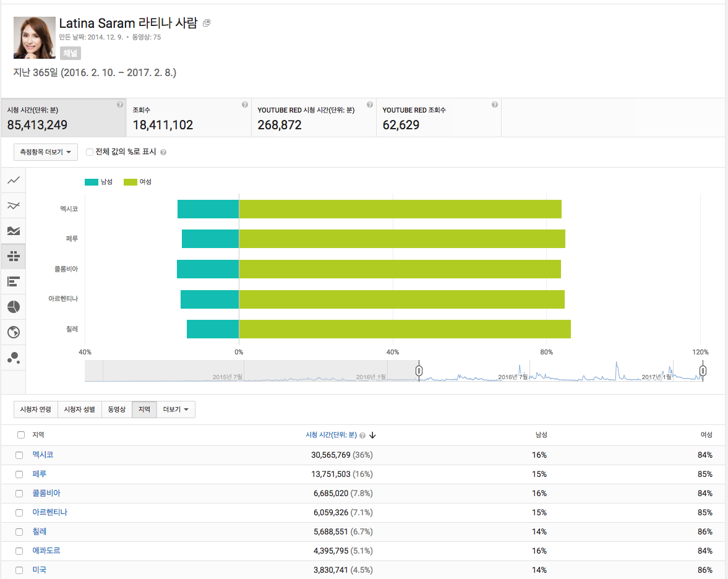Select the bar chart icon in sidebar
The image size is (728, 579).
coord(14,281)
